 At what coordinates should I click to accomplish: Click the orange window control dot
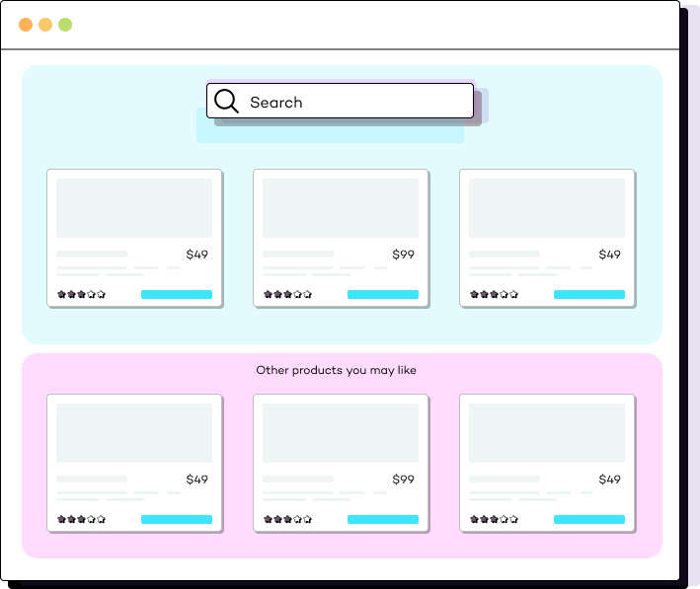point(26,25)
